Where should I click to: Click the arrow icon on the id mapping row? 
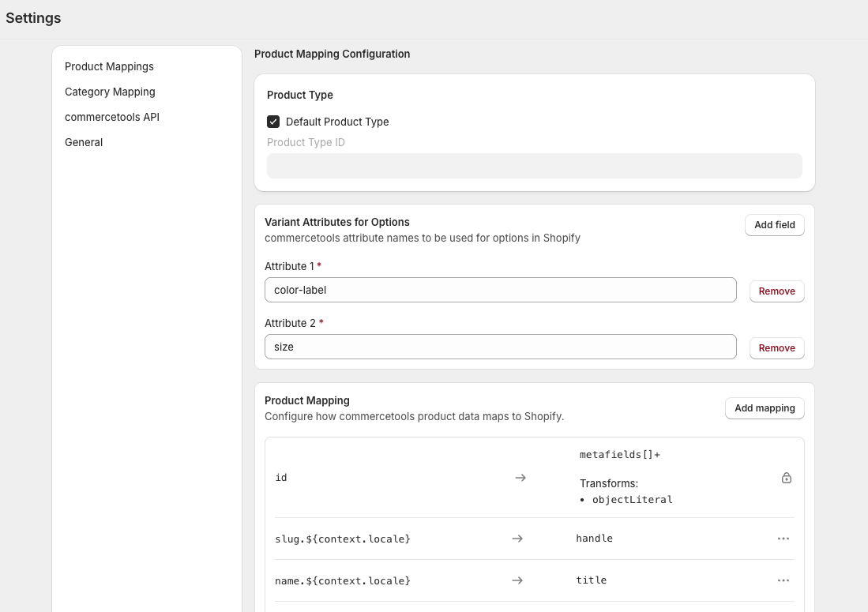(520, 478)
